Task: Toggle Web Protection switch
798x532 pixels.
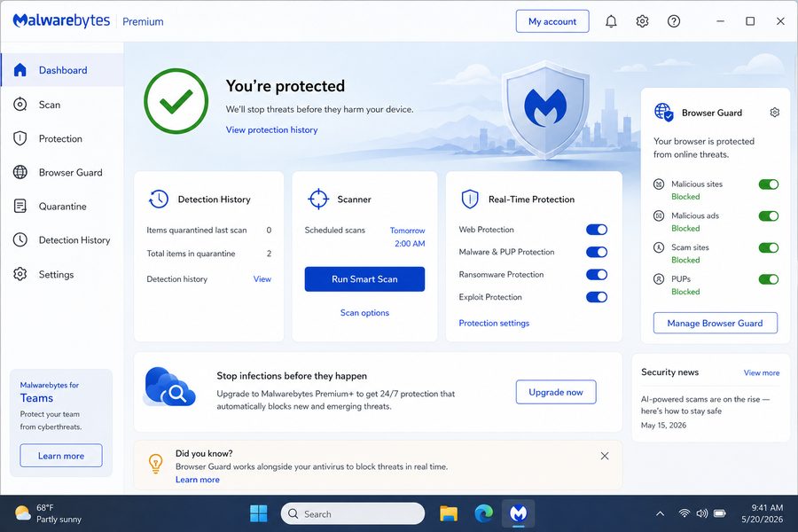Action: 597,230
